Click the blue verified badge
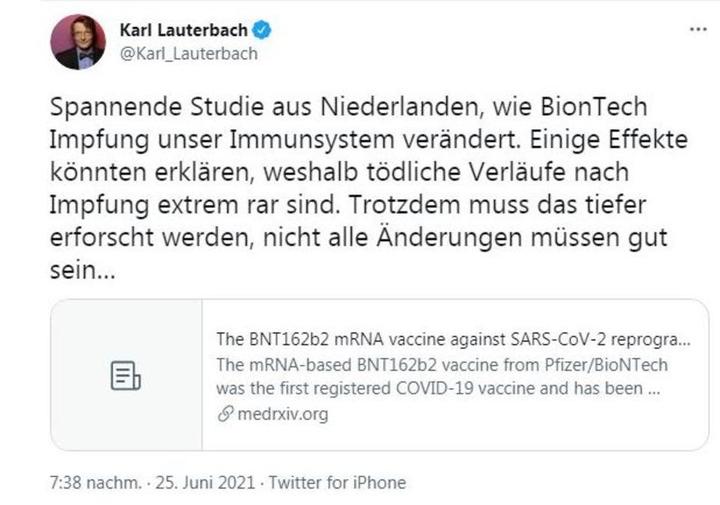Image resolution: width=720 pixels, height=505 pixels. click(262, 30)
